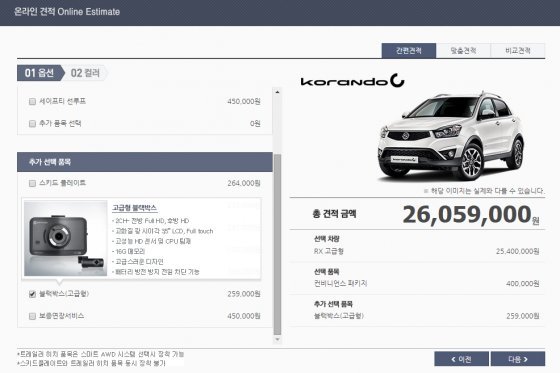Open the 비교견적 tab

(x=518, y=51)
